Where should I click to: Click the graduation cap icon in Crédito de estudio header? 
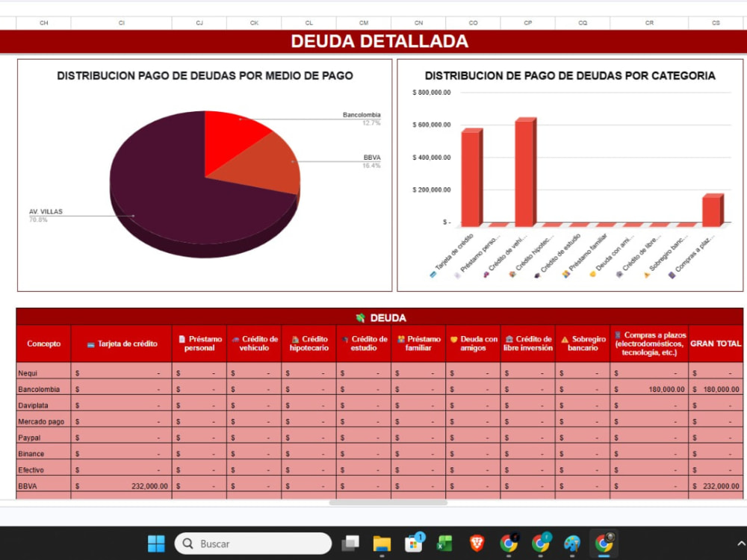[x=345, y=340]
